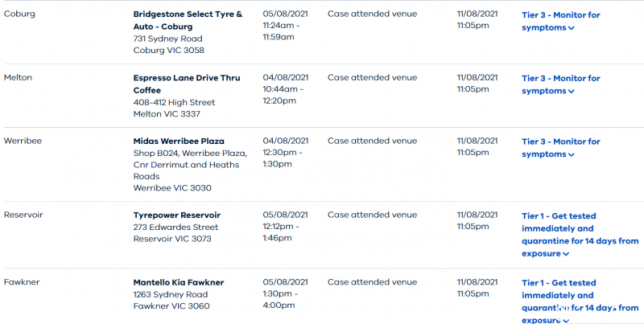Click chevron icon beside Melton Tier 3 symptoms
The height and width of the screenshot is (324, 644).
pyautogui.click(x=572, y=92)
